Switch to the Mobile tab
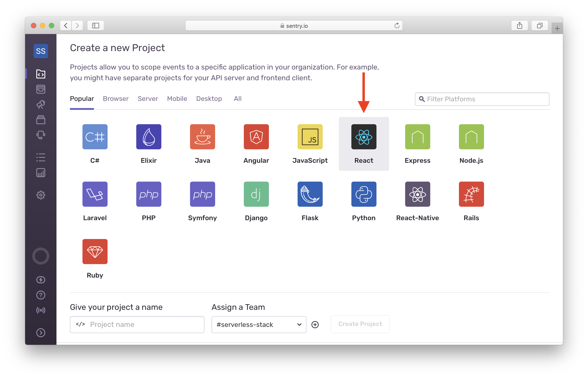 pyautogui.click(x=177, y=99)
